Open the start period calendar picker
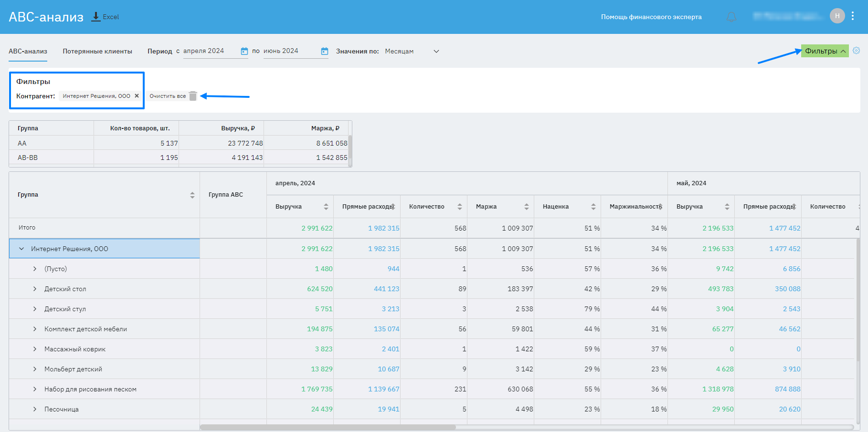The height and width of the screenshot is (432, 868). (244, 51)
